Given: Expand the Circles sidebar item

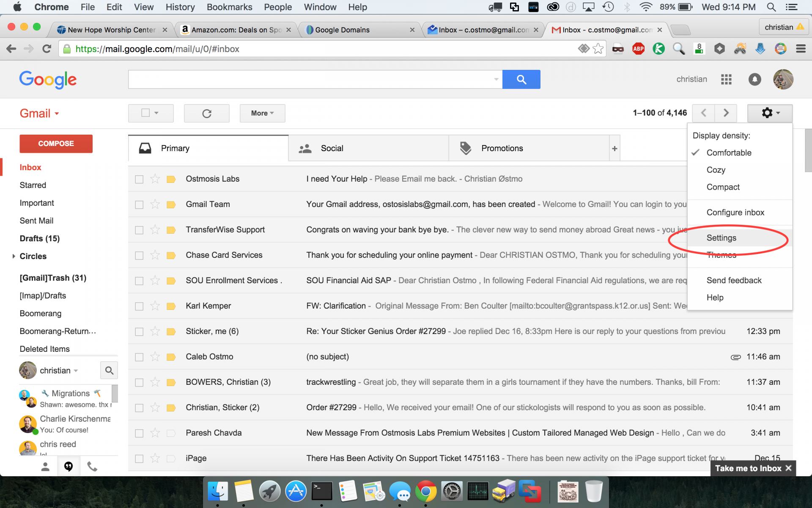Looking at the screenshot, I should (x=14, y=256).
